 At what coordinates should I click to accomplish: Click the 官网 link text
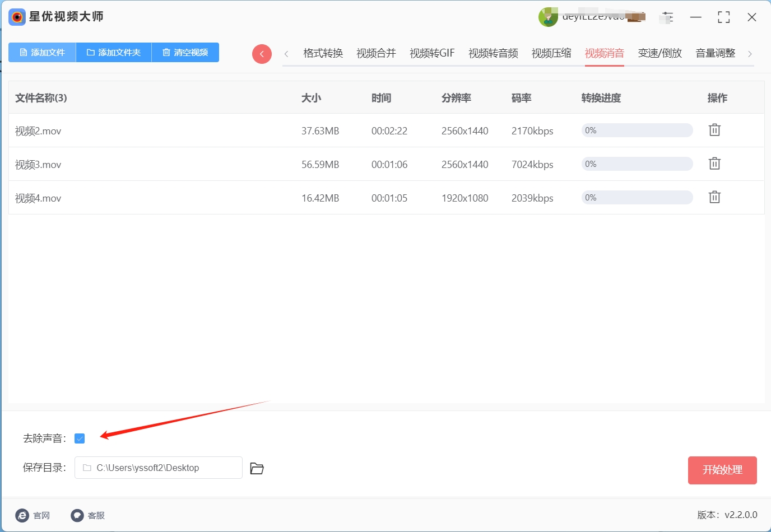pyautogui.click(x=41, y=515)
